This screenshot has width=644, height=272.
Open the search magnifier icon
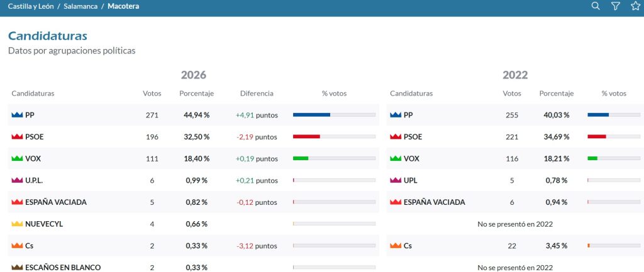tap(596, 6)
